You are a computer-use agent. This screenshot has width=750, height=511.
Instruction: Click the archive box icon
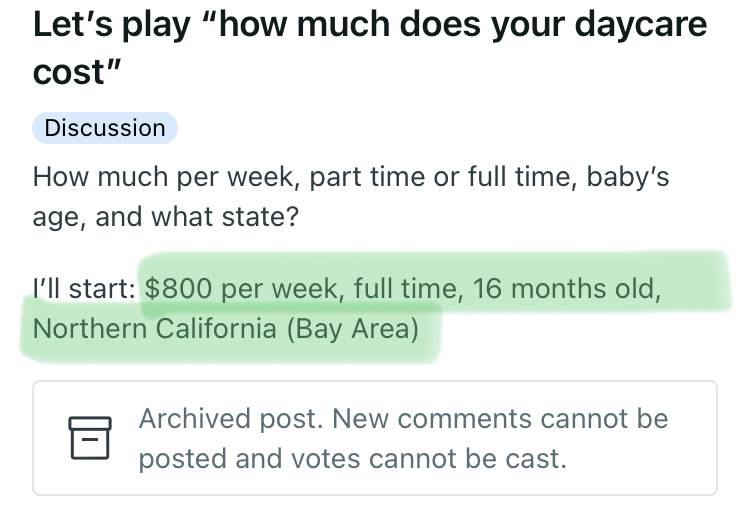coord(90,438)
